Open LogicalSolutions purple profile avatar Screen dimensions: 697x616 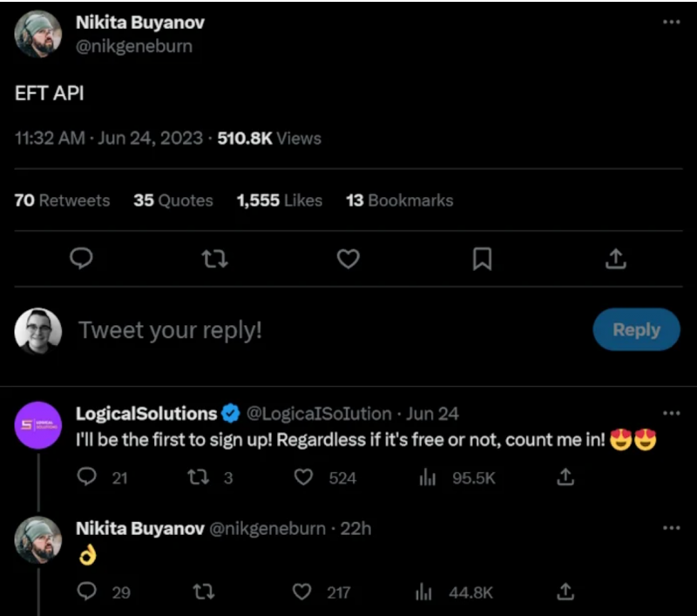point(38,423)
